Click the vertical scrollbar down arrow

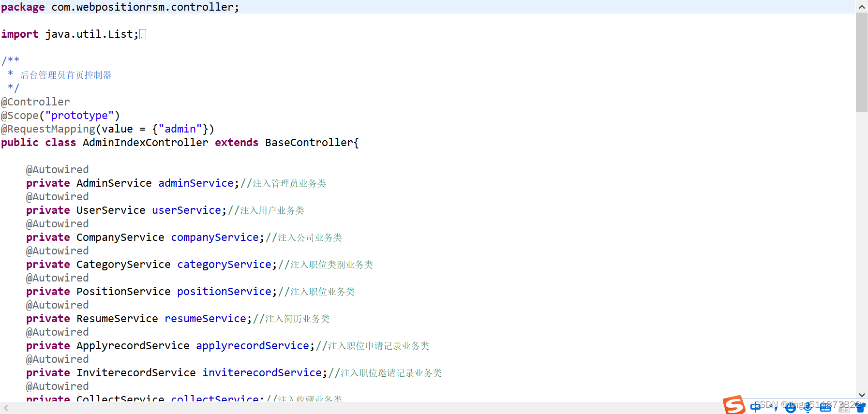click(862, 395)
